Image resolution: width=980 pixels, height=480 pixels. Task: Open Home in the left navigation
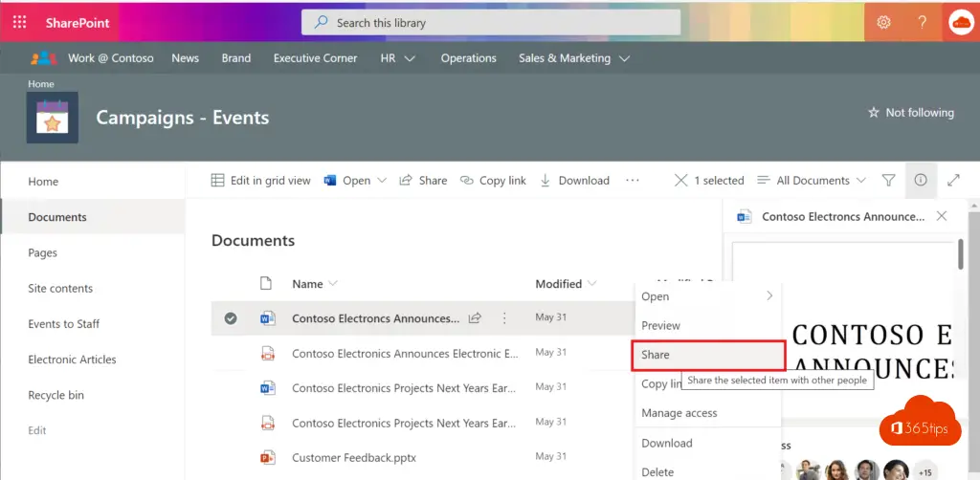(x=43, y=182)
